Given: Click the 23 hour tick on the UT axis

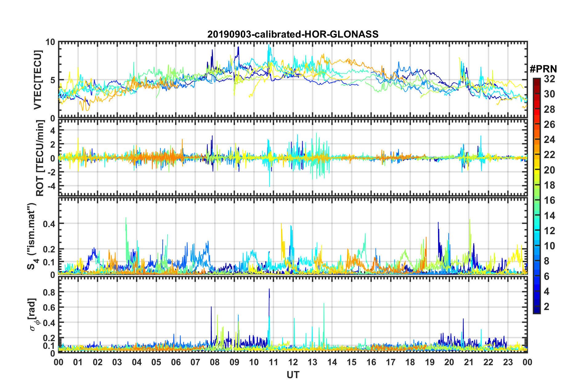Looking at the screenshot, I should 508,362.
